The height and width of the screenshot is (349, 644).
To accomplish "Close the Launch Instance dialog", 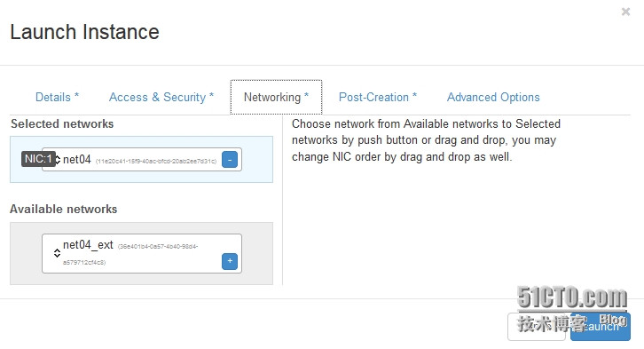I will click(625, 12).
